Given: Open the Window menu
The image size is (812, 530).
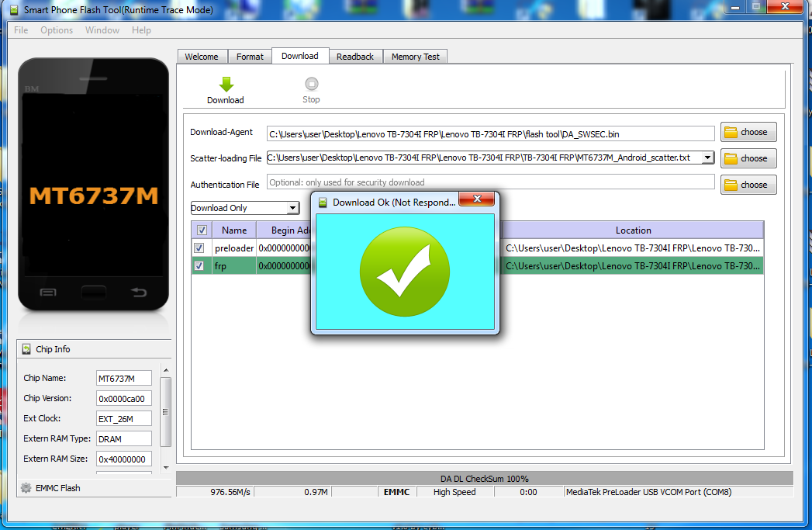Looking at the screenshot, I should click(102, 30).
